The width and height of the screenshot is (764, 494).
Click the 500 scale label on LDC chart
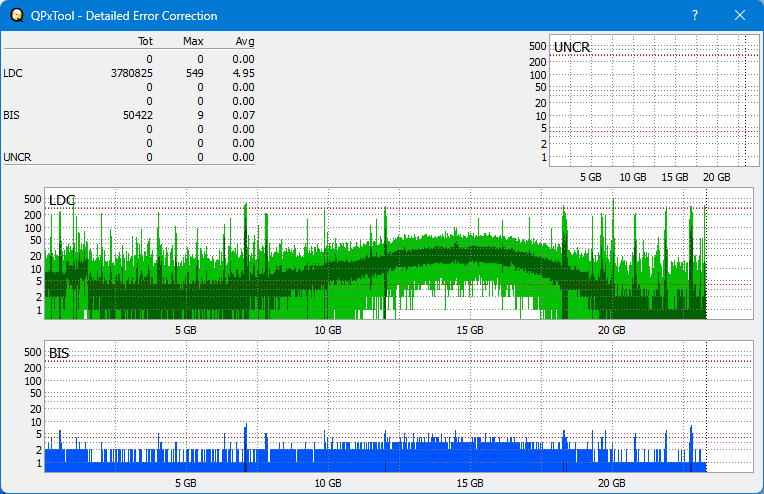tap(33, 199)
